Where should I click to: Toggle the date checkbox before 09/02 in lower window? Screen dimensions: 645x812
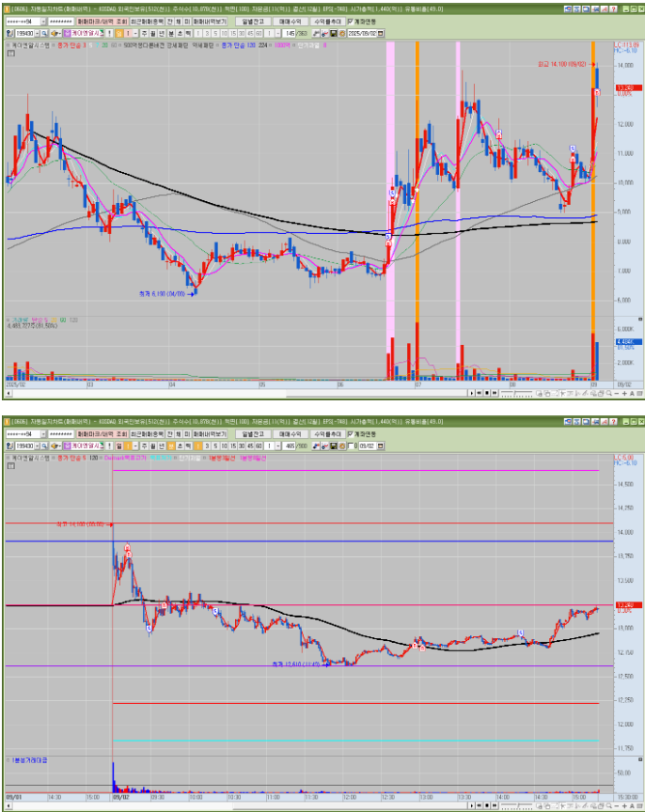tap(352, 445)
